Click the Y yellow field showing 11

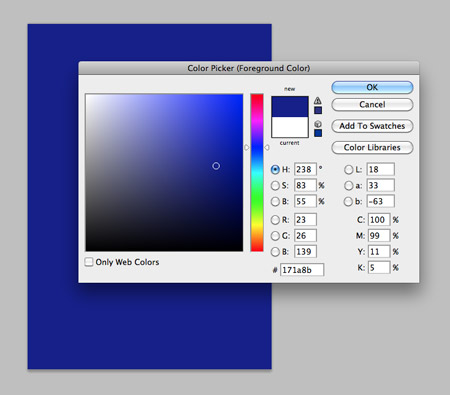coord(379,252)
